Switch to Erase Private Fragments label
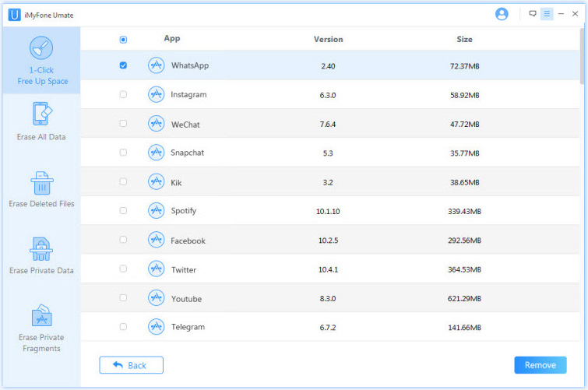 [x=41, y=343]
